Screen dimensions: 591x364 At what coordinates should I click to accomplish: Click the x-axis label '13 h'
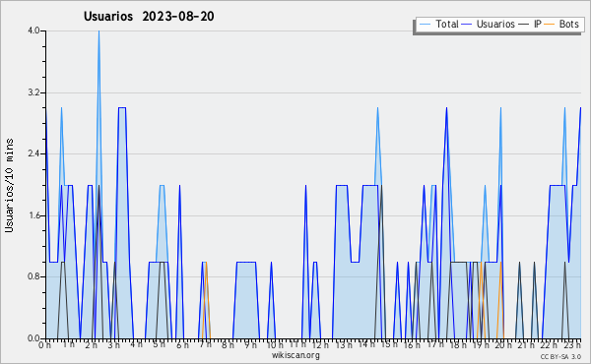344,345
